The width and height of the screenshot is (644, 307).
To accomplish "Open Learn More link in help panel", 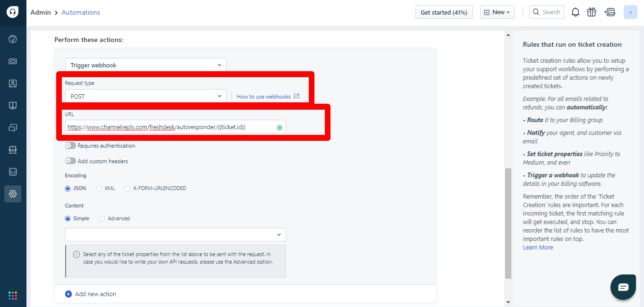I will (538, 248).
